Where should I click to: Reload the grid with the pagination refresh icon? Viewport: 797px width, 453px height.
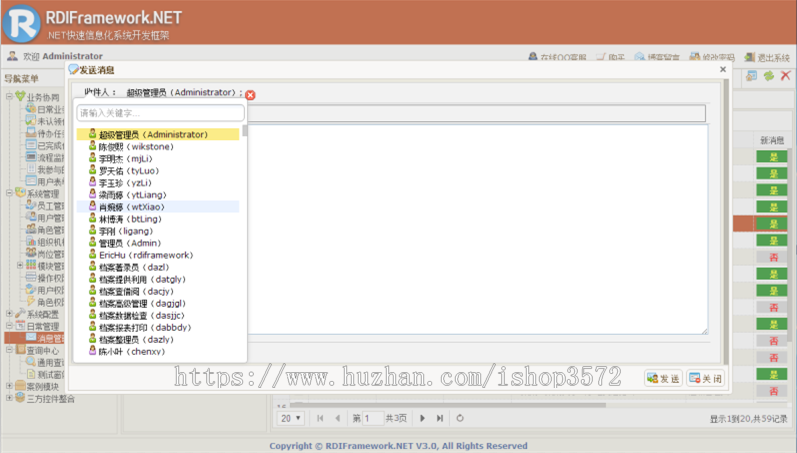tap(459, 418)
